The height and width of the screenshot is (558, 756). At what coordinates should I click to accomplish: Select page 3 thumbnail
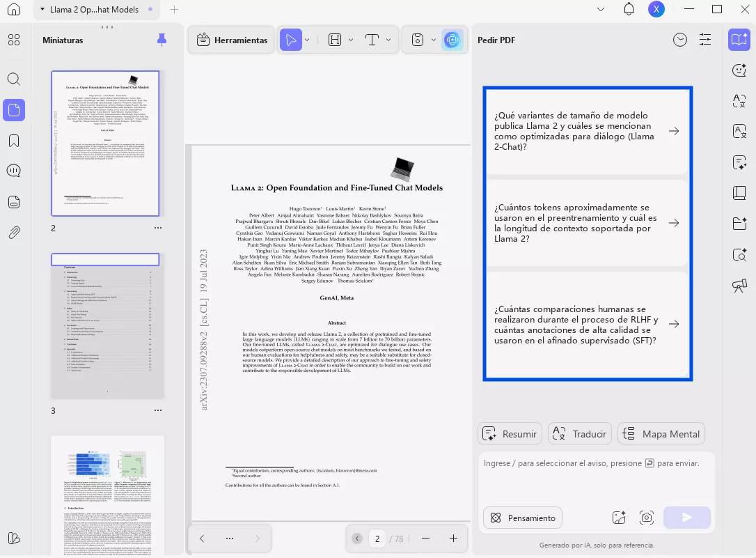pyautogui.click(x=107, y=326)
